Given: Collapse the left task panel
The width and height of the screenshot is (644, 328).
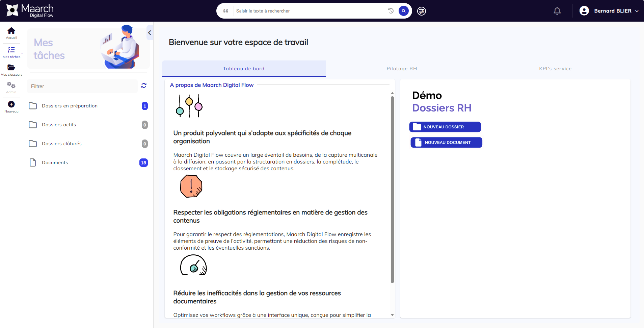Looking at the screenshot, I should click(150, 33).
